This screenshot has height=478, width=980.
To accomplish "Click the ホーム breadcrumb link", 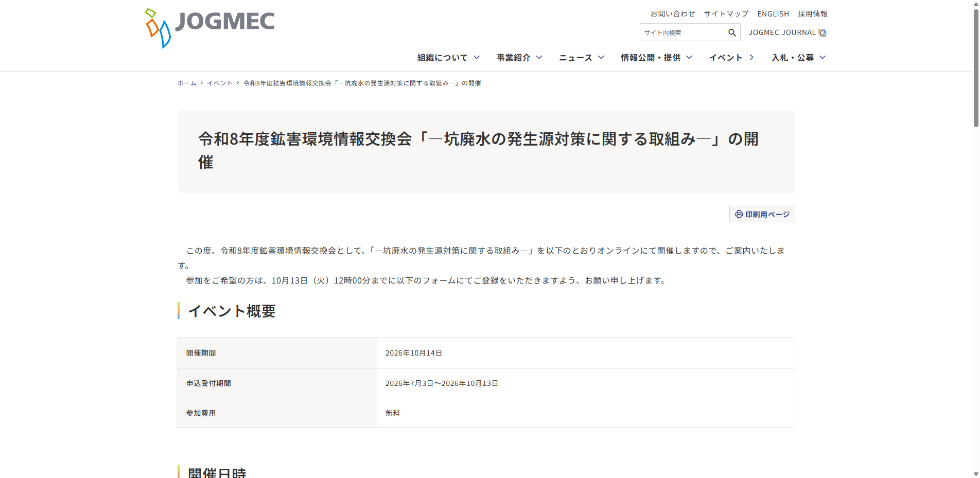I will pos(187,83).
